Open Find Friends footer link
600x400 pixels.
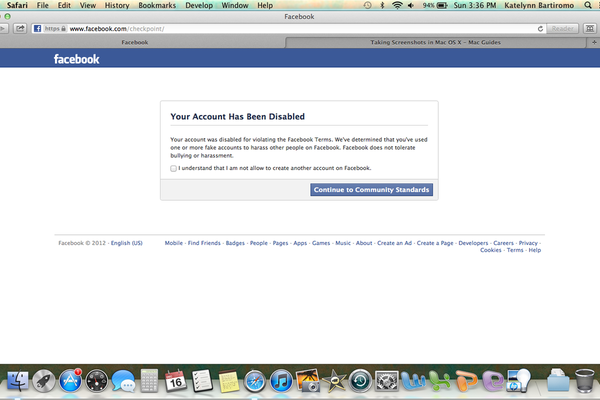(x=204, y=243)
